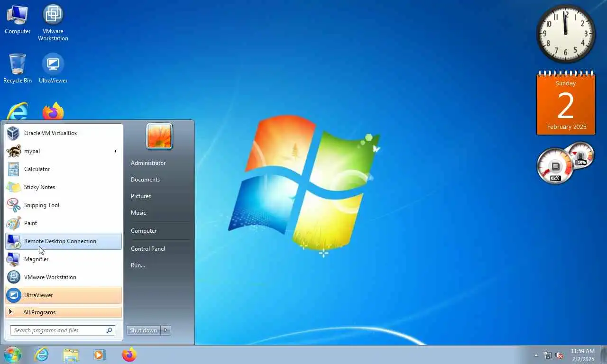This screenshot has height=364, width=607.
Task: Open Music from Start menu
Action: pyautogui.click(x=138, y=213)
